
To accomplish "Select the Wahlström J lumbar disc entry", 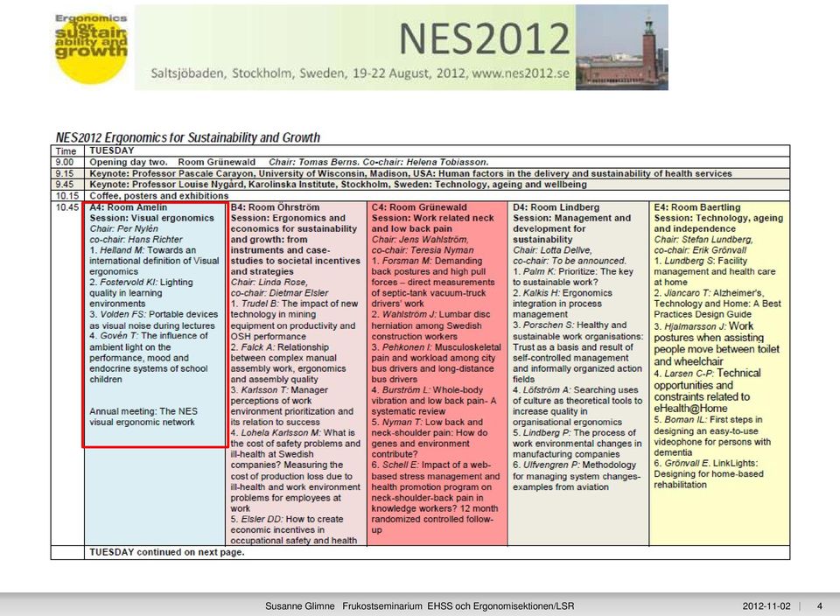I will pos(430,325).
